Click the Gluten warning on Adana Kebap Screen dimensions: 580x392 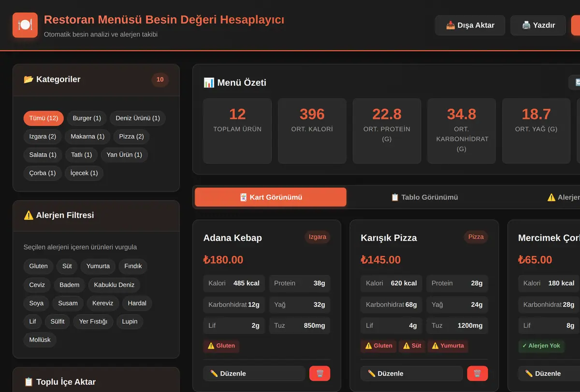coord(221,346)
